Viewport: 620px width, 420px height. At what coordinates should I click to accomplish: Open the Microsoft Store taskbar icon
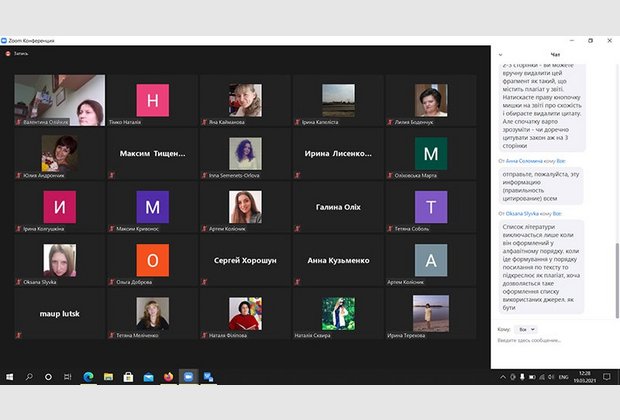pyautogui.click(x=128, y=377)
